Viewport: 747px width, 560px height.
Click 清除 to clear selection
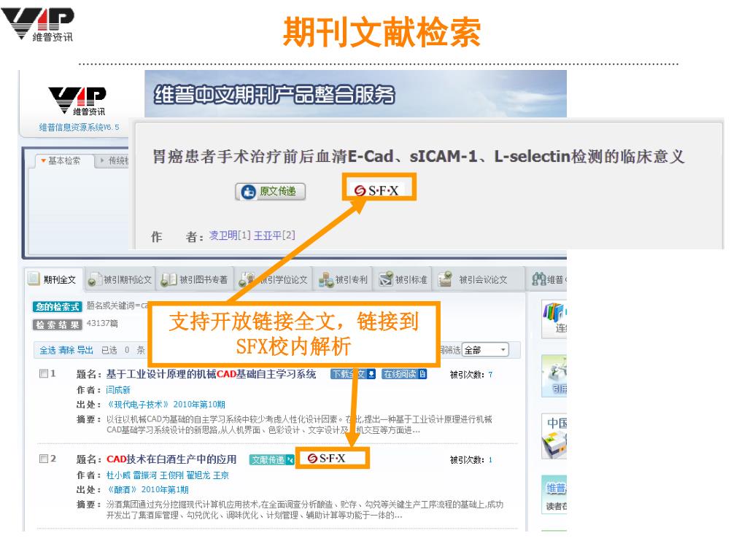[66, 350]
